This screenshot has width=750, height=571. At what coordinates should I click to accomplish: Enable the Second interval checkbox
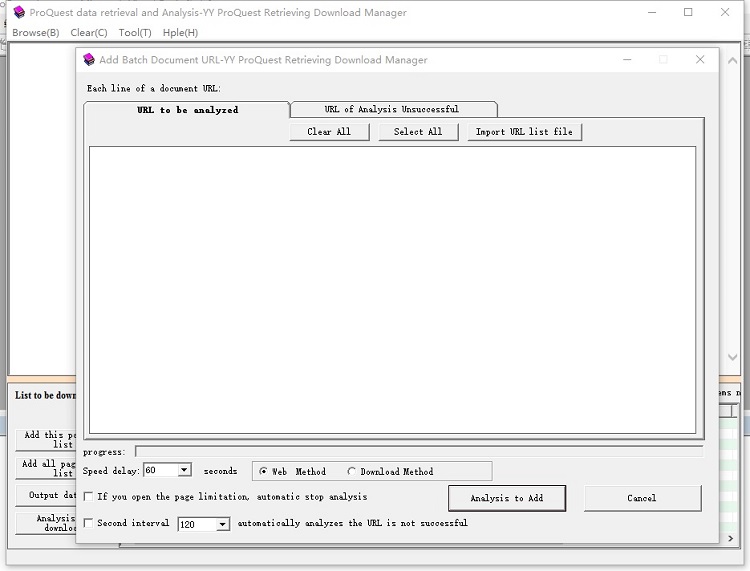coord(88,523)
